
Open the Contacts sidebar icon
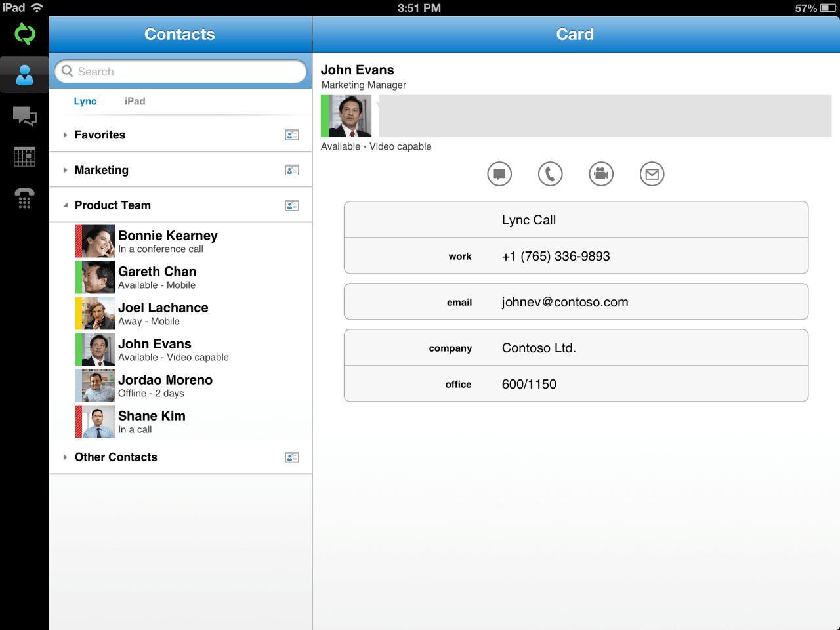24,74
